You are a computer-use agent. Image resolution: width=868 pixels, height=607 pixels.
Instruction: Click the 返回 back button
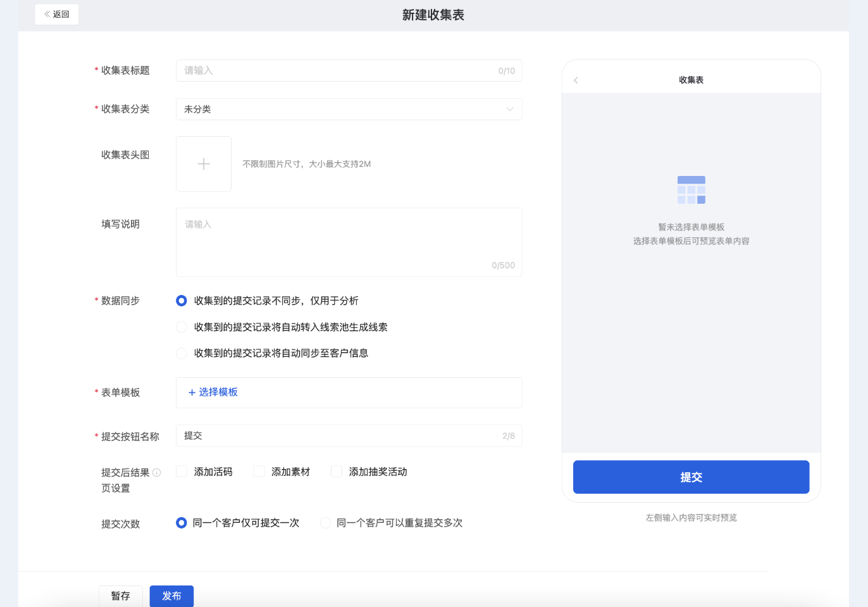click(56, 14)
